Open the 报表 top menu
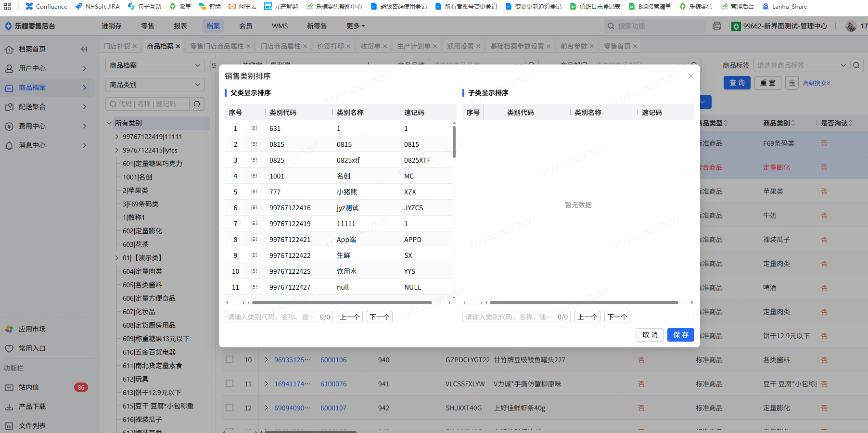 tap(180, 26)
